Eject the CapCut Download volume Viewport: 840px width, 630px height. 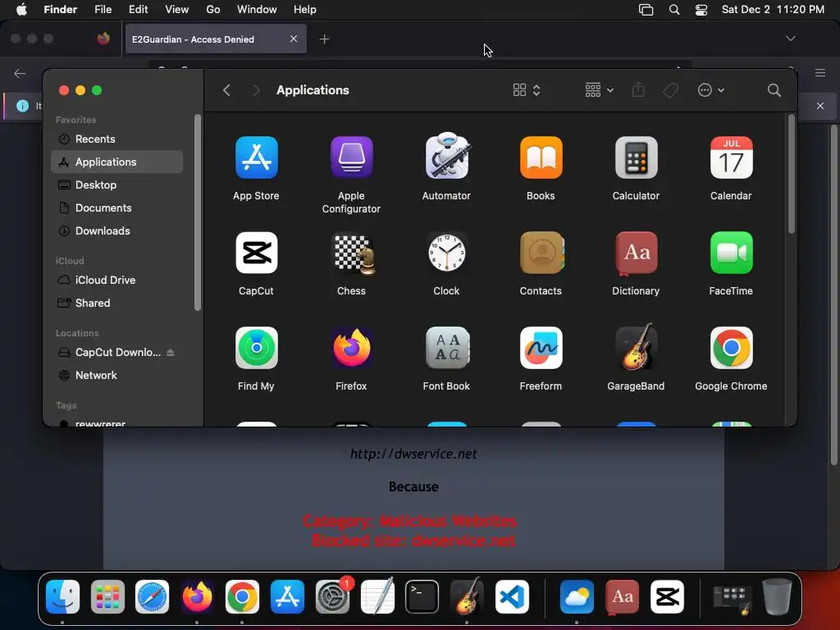click(171, 353)
